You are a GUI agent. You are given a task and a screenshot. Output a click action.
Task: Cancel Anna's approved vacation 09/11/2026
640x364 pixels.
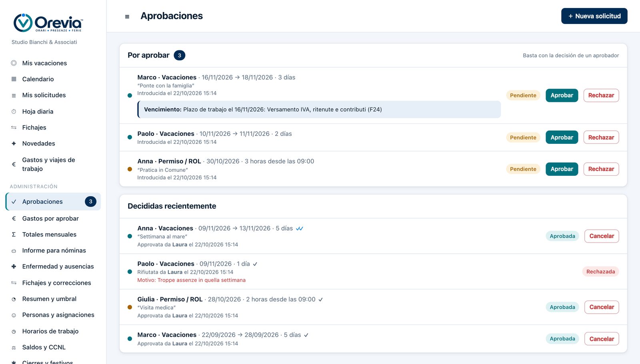[x=602, y=236]
